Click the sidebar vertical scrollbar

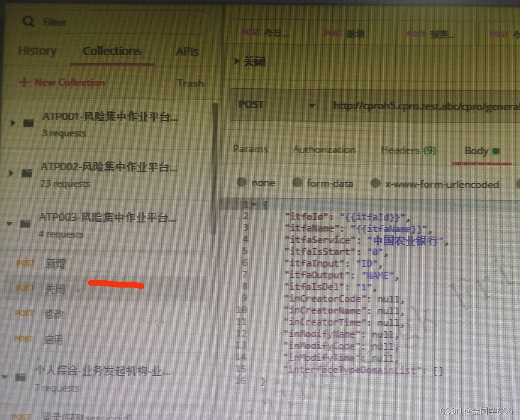click(215, 169)
